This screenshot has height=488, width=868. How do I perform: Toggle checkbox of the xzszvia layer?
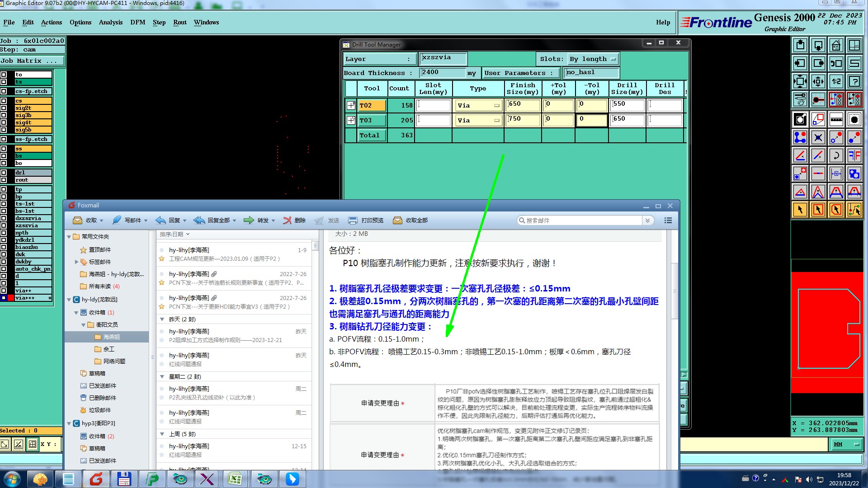point(4,225)
